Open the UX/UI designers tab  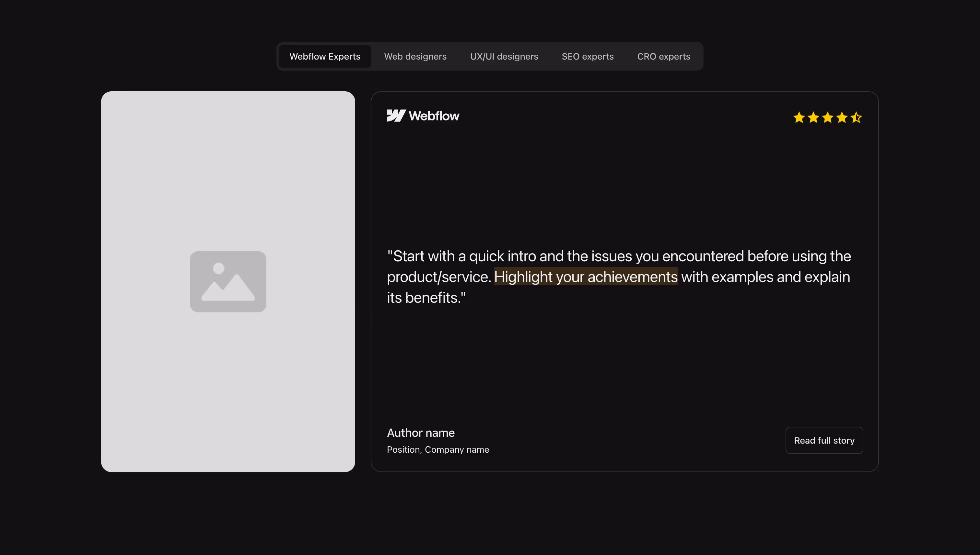[504, 56]
